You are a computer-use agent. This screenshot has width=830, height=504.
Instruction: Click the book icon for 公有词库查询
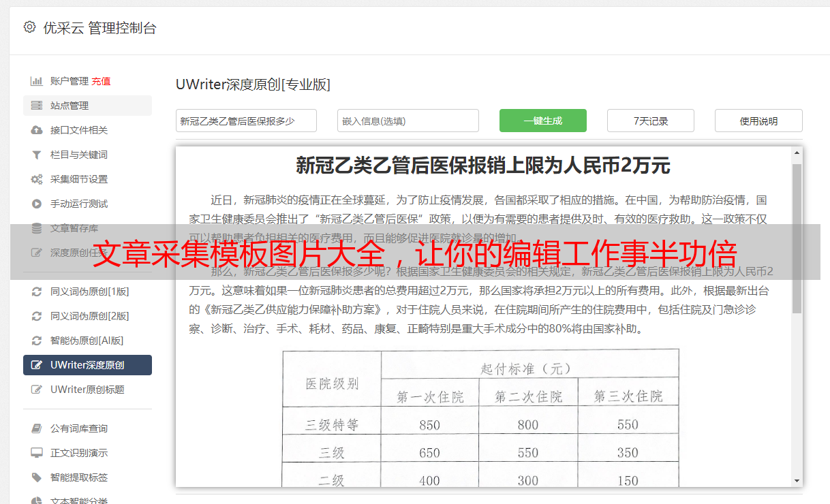[x=37, y=428]
